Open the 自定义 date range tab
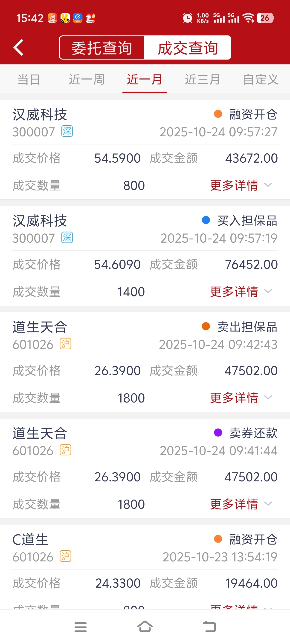The image size is (290, 644). (261, 80)
